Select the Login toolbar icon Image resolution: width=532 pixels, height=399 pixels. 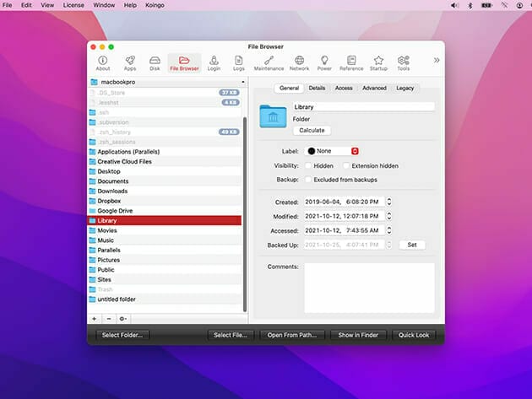tap(214, 62)
